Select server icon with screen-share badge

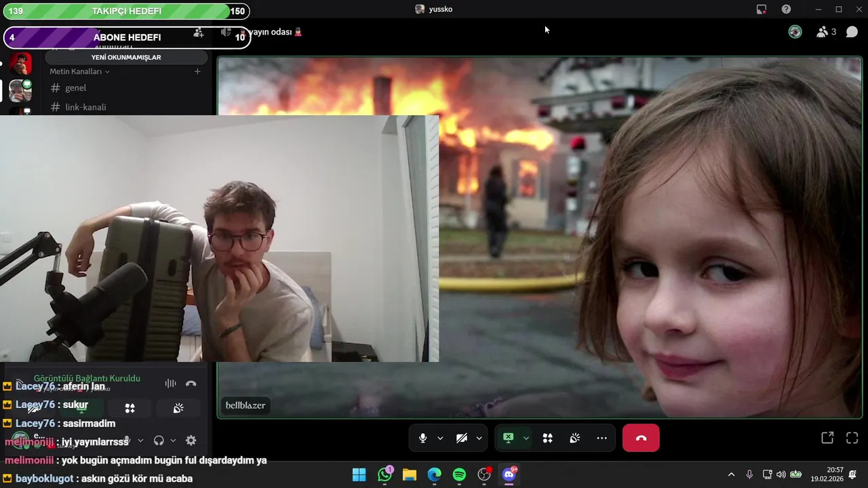(20, 91)
